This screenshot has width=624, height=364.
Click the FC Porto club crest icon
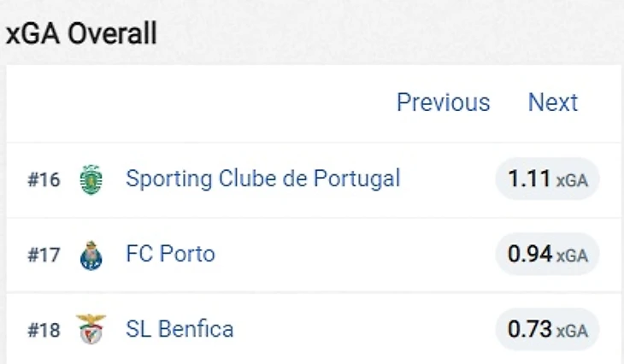click(x=91, y=255)
